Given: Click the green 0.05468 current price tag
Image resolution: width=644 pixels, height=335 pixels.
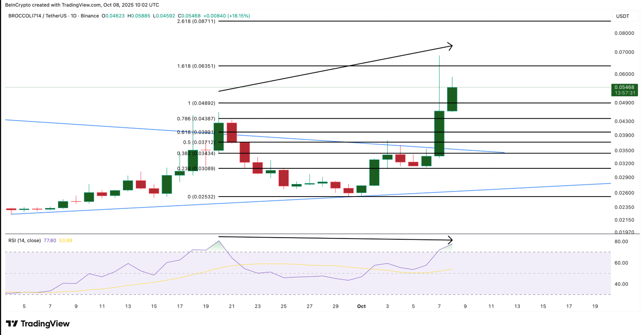Looking at the screenshot, I should pyautogui.click(x=624, y=90).
